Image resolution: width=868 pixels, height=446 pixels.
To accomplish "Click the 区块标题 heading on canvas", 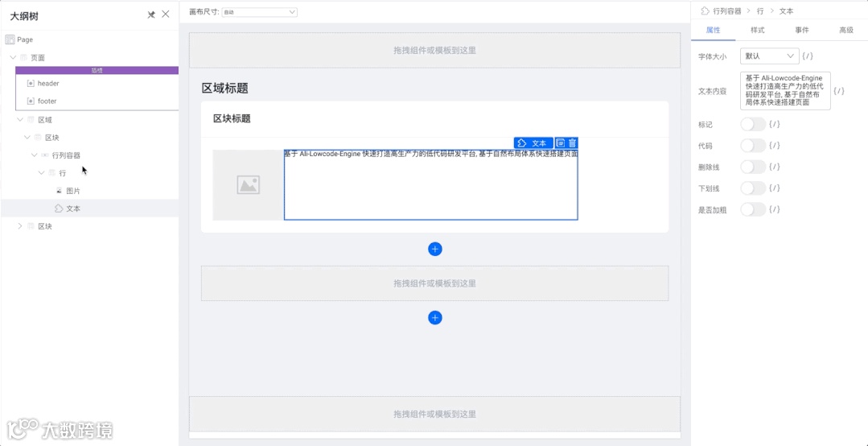I will [x=232, y=118].
